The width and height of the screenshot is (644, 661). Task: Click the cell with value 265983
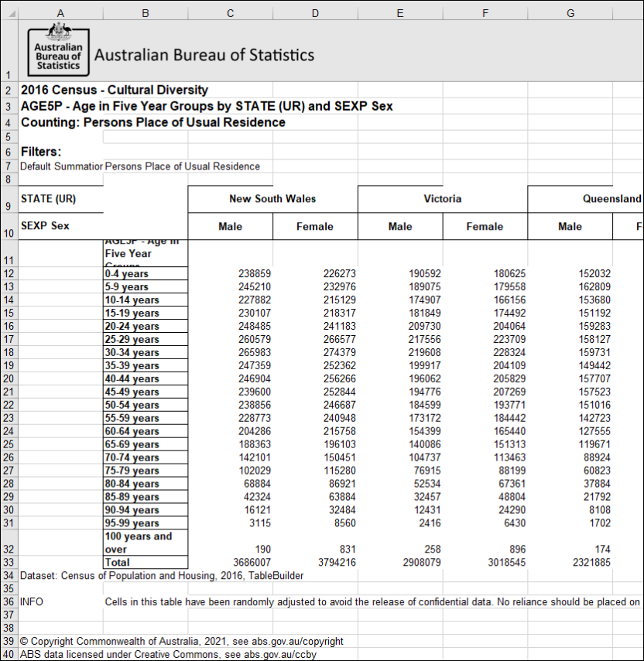(230, 352)
